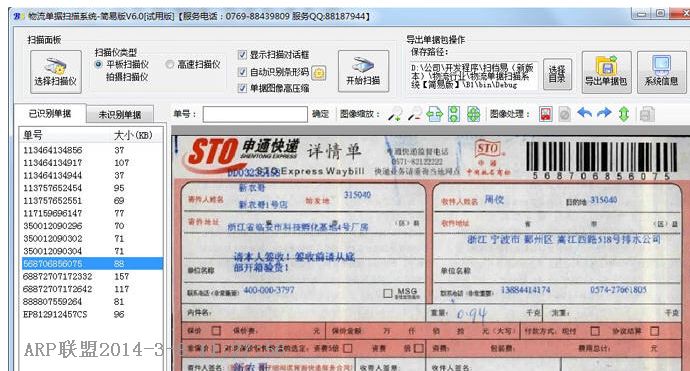Image resolution: width=690 pixels, height=371 pixels.
Task: Toggle 自动识别条形码 checkbox
Action: pos(242,72)
